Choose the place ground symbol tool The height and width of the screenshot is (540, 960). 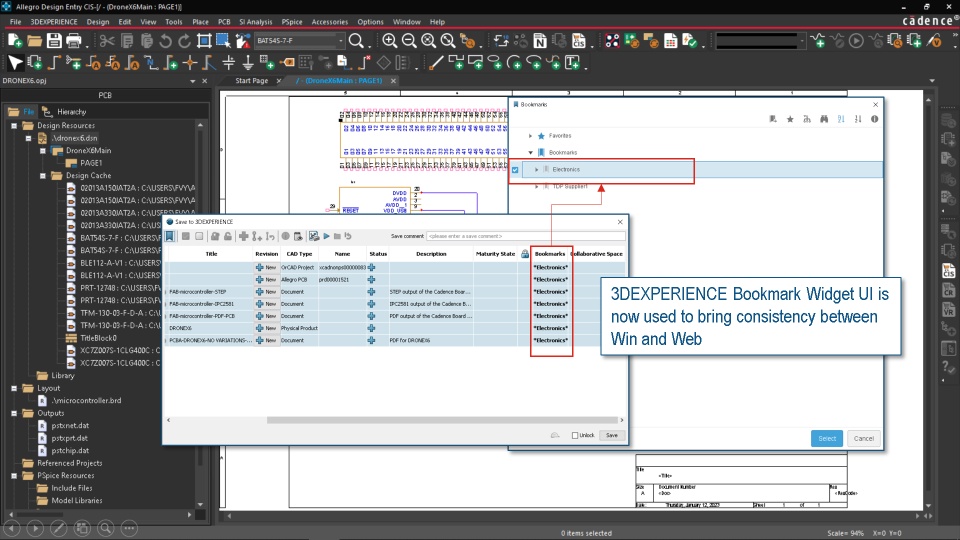pos(248,62)
